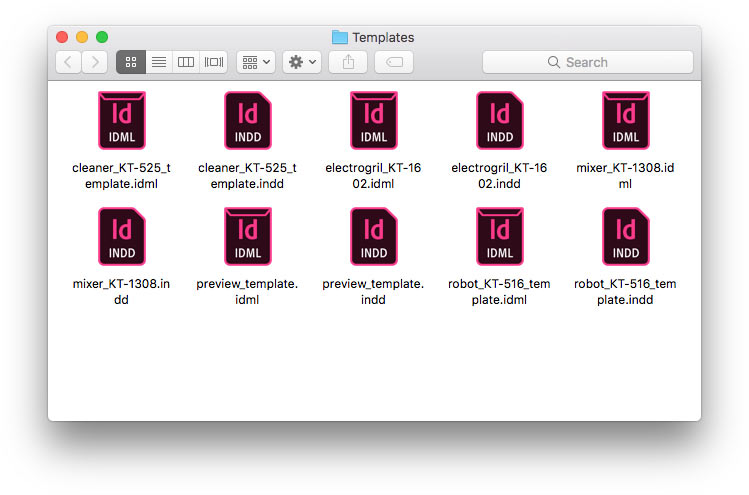Click the preview_template.idml file icon

pyautogui.click(x=247, y=236)
